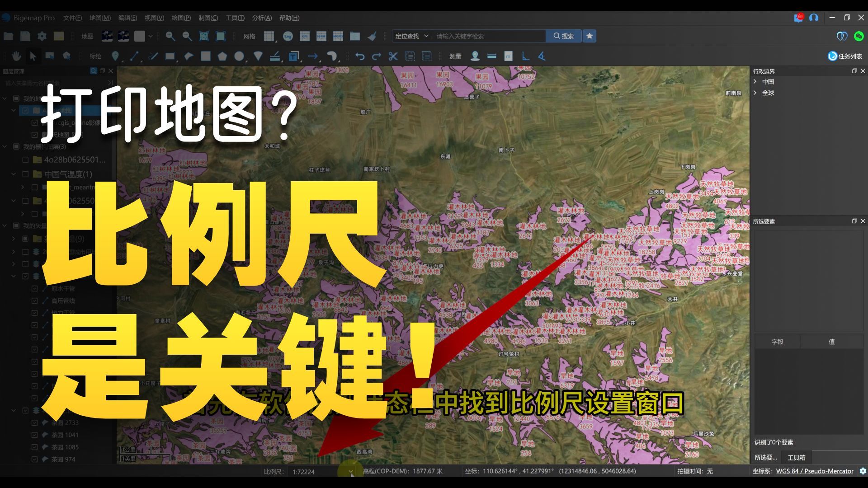Click the measure distance ruler icon
Image resolution: width=868 pixels, height=488 pixels.
492,56
